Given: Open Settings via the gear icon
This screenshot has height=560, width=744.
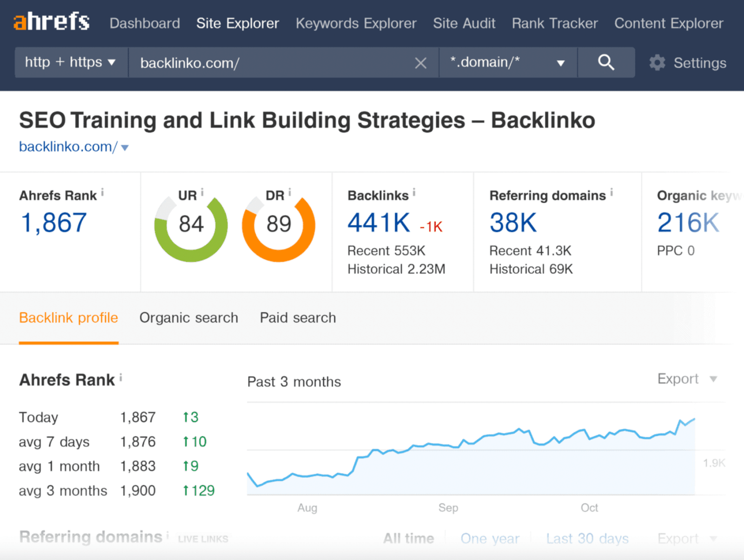Looking at the screenshot, I should [x=657, y=63].
